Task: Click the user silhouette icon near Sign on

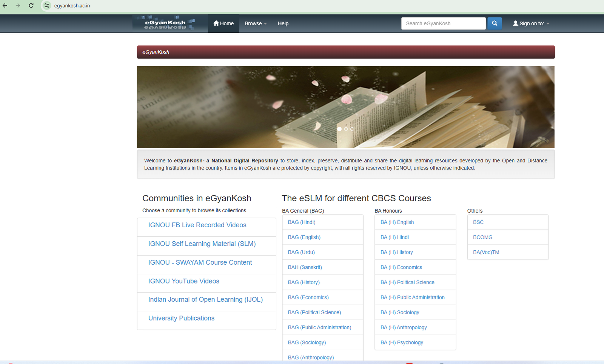Action: [515, 23]
